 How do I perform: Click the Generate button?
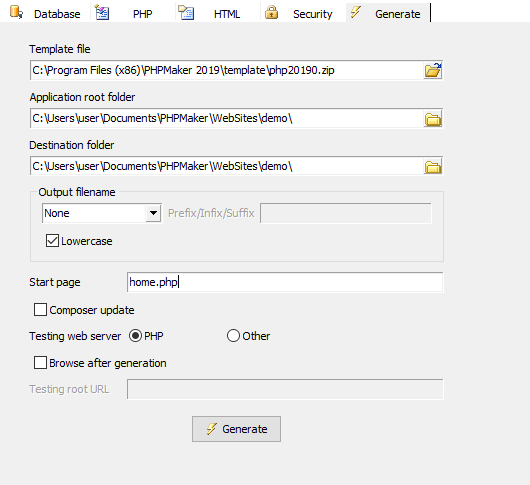pyautogui.click(x=236, y=429)
